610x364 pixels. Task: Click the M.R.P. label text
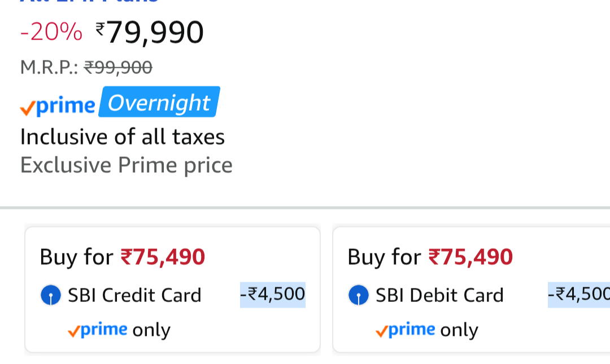[x=49, y=68]
